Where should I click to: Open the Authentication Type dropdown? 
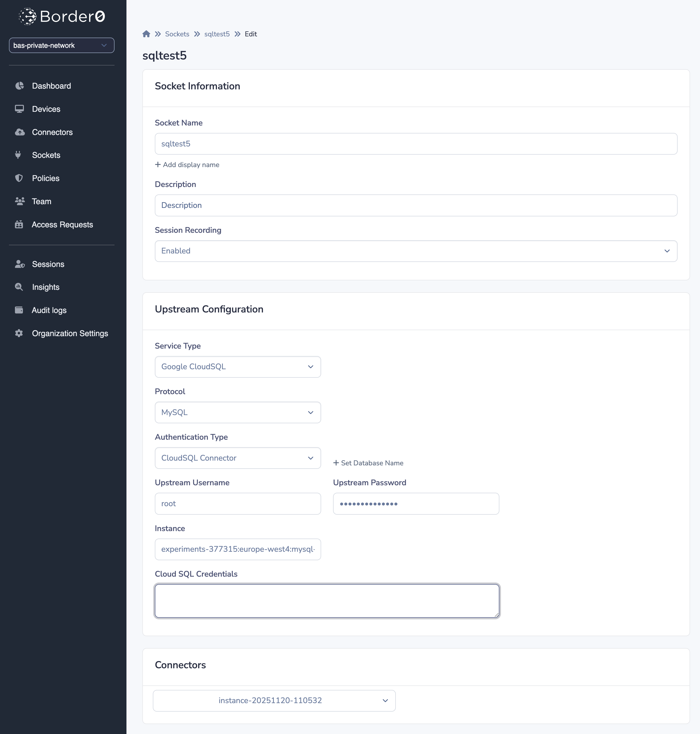click(238, 458)
